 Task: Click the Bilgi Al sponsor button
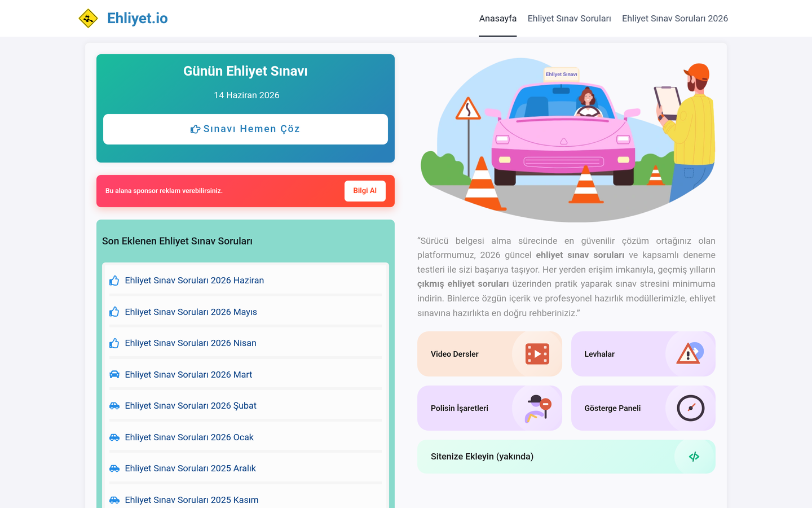point(365,191)
